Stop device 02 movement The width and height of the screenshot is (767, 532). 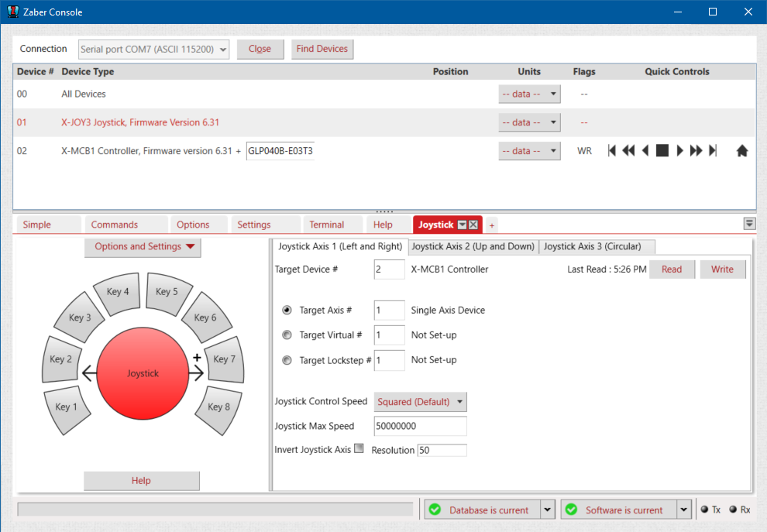click(662, 150)
